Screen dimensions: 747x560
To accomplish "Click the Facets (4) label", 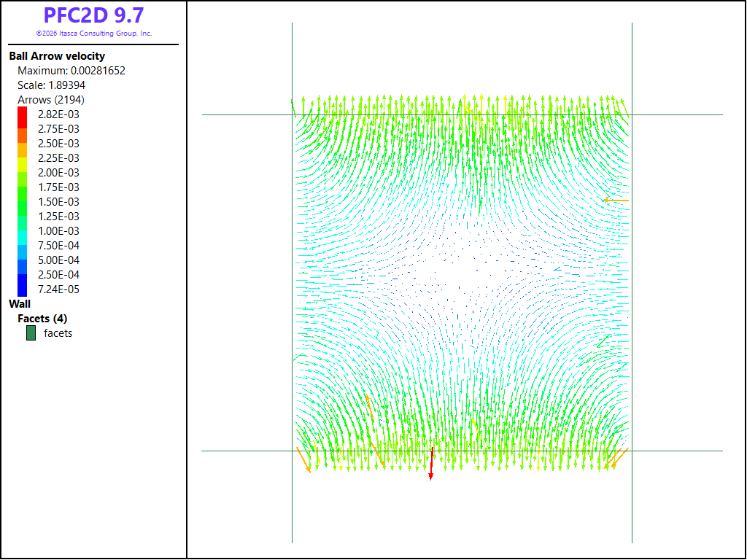I will 42,319.
